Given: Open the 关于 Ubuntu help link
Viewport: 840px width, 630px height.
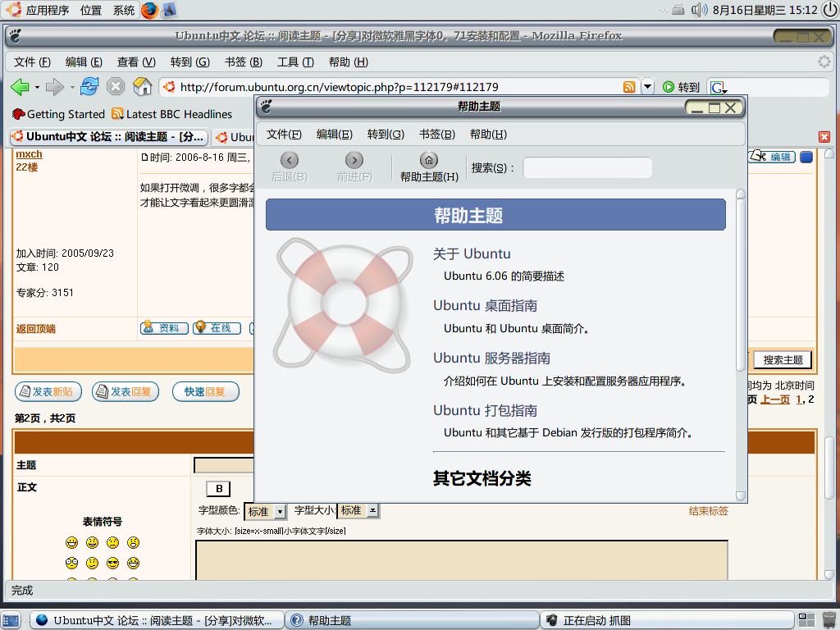Looking at the screenshot, I should click(472, 254).
